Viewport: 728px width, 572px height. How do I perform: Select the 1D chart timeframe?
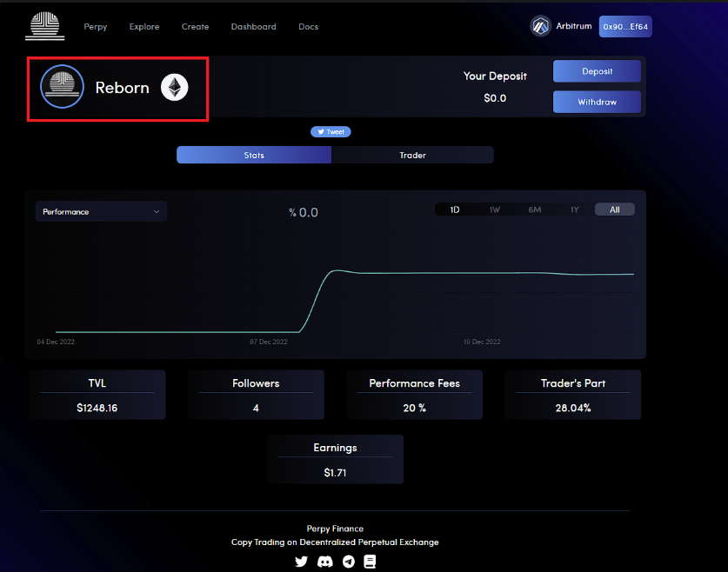point(454,210)
